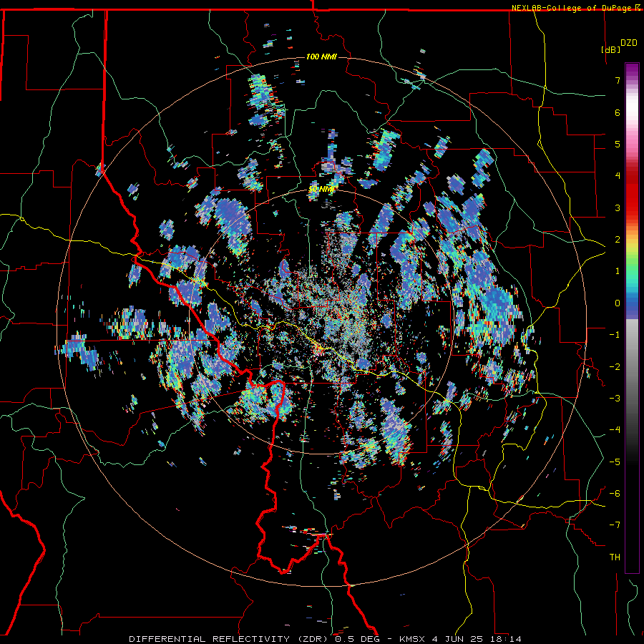Click the 4 JUN 25 date text
Screen dimensions: 644x644
coord(459,639)
